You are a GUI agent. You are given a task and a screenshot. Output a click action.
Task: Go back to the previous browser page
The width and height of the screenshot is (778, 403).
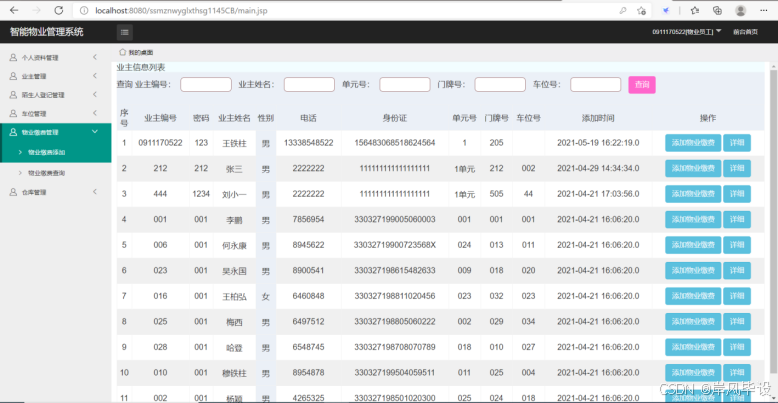pyautogui.click(x=14, y=10)
